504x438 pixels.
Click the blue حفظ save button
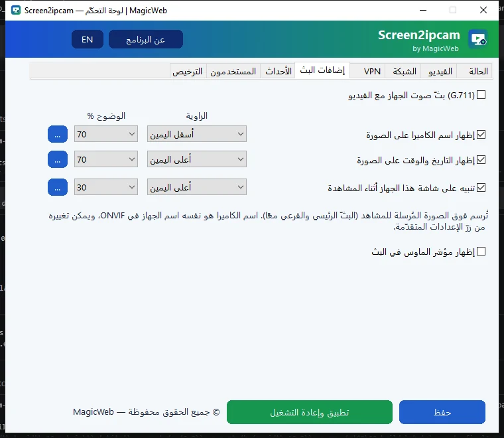(x=442, y=412)
